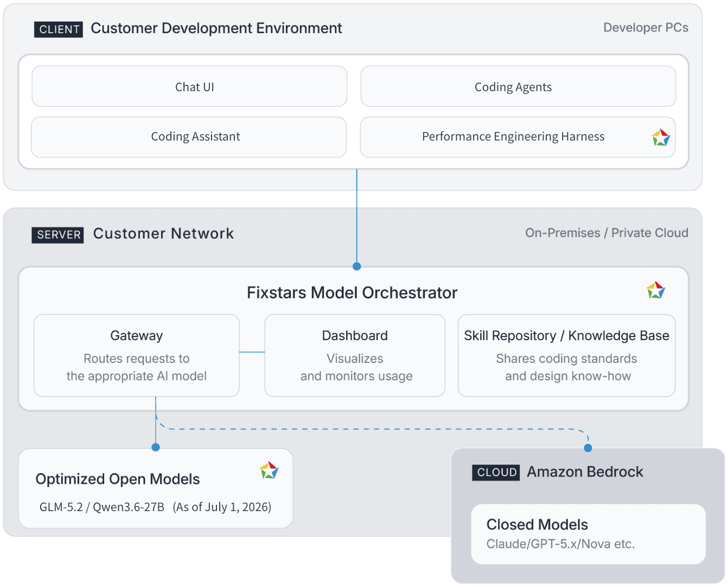Click the "Optimized Open Models" heading
This screenshot has width=728, height=586.
118,479
